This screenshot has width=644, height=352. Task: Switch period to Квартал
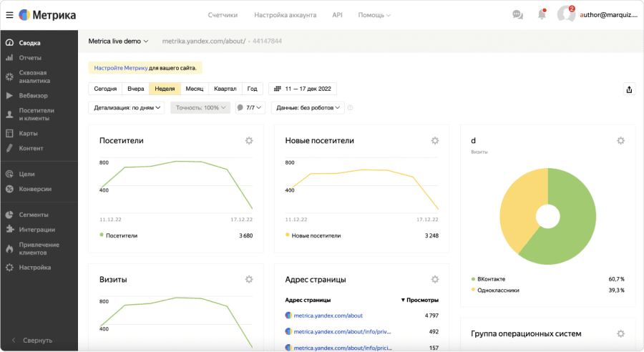(x=225, y=89)
